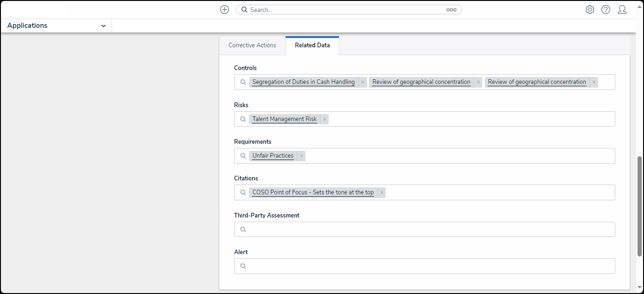Image resolution: width=644 pixels, height=294 pixels.
Task: Click the plus create-new icon
Action: pos(225,10)
